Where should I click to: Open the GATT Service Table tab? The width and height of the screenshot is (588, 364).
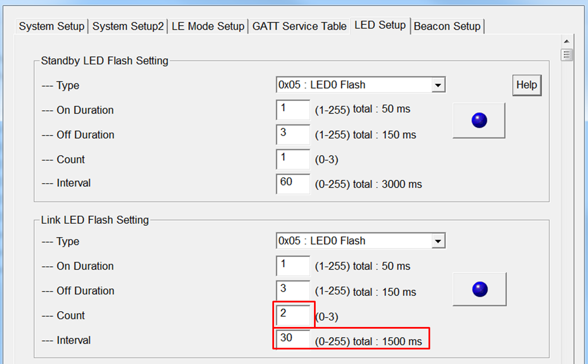click(299, 26)
